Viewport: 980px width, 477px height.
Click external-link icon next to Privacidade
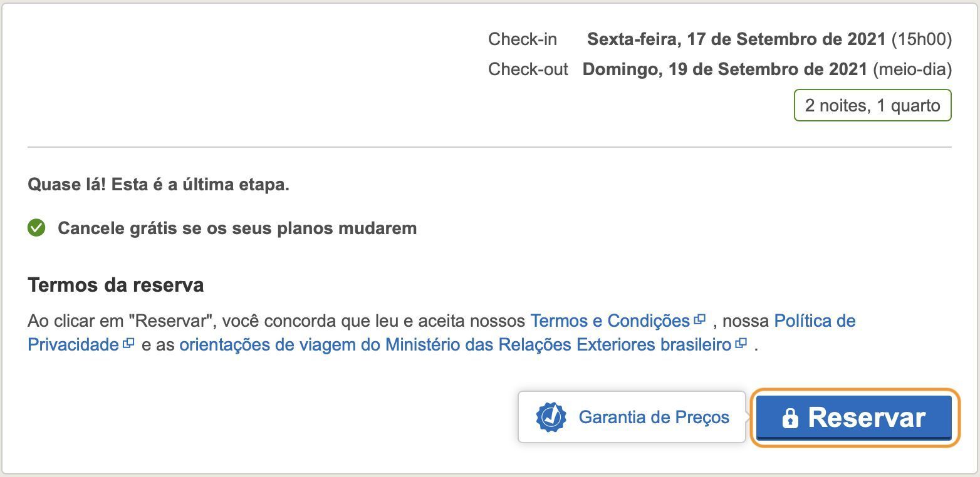pos(128,344)
